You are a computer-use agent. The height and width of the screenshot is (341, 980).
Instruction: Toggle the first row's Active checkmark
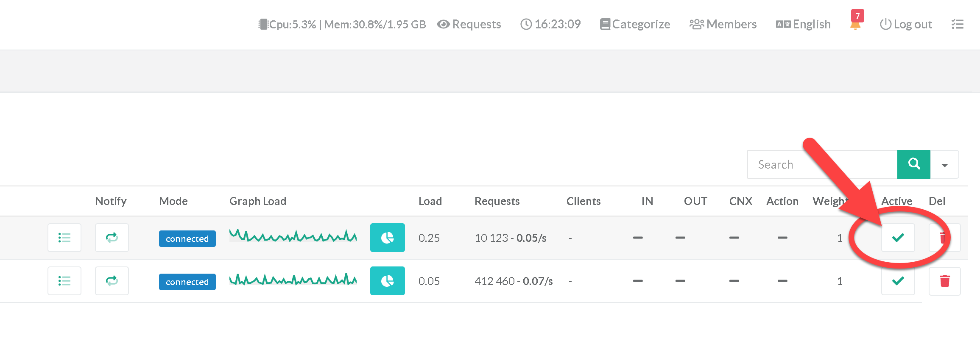click(x=898, y=238)
